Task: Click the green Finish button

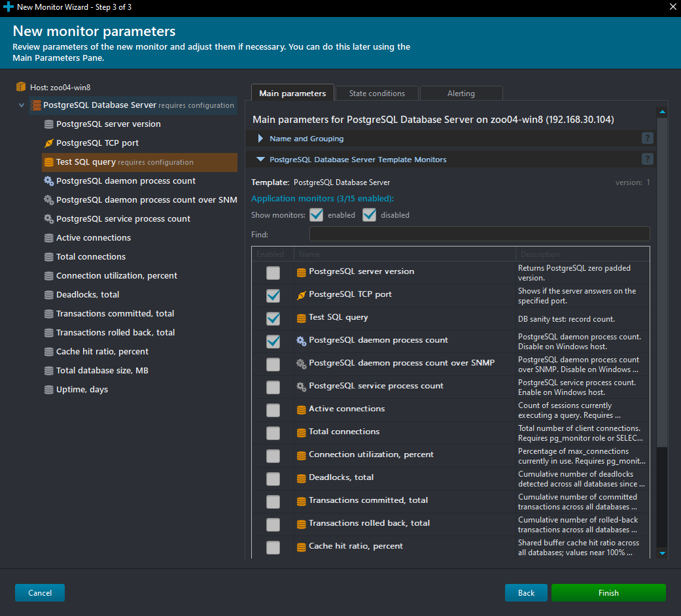Action: [608, 592]
